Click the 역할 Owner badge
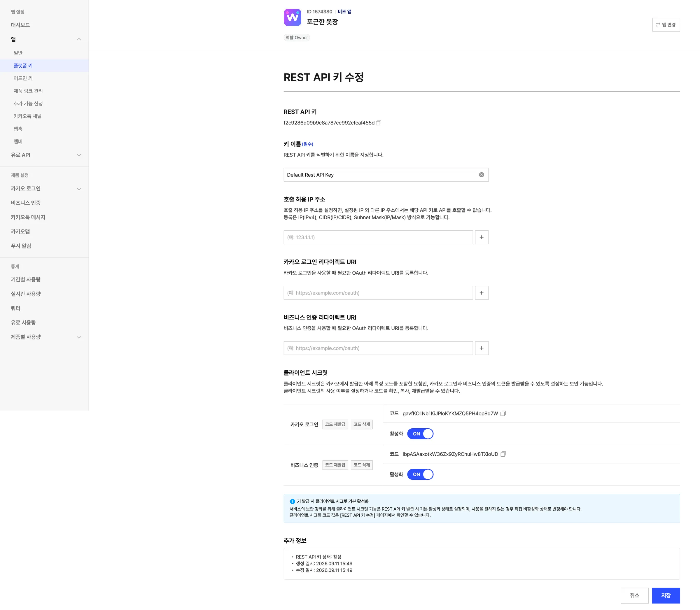700x610 pixels. pyautogui.click(x=297, y=37)
